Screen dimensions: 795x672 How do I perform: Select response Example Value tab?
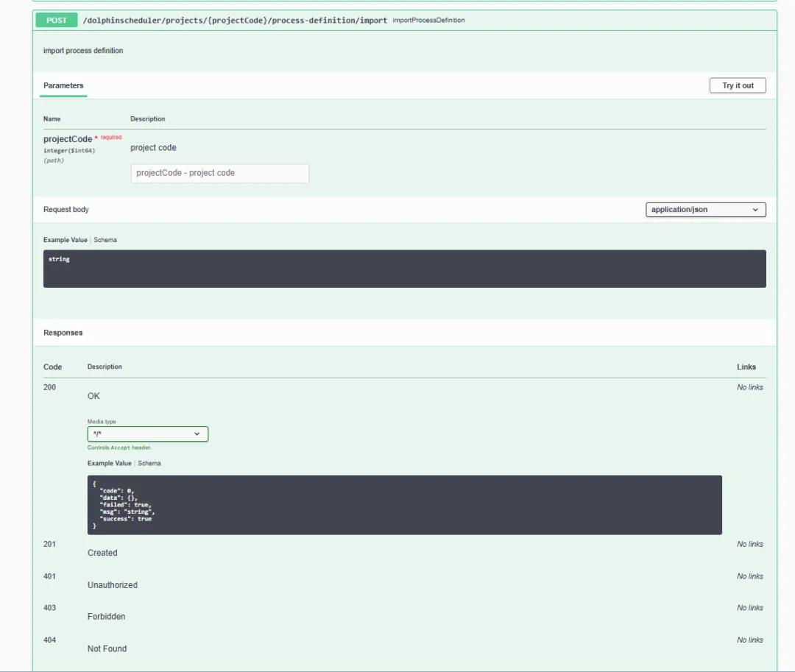[x=110, y=463]
